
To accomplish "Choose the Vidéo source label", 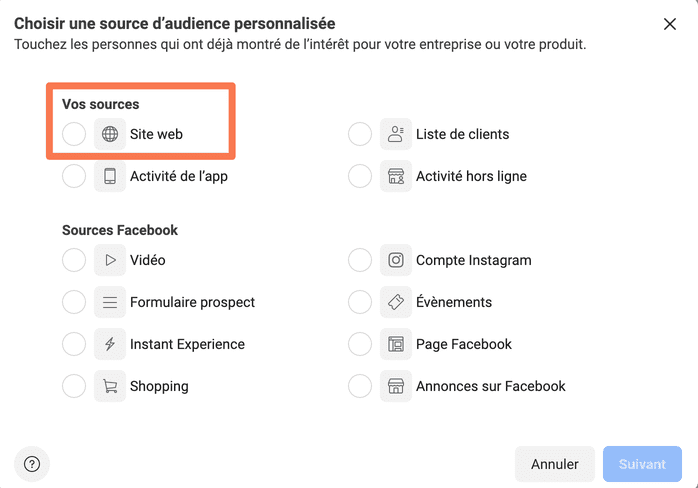I will (147, 260).
